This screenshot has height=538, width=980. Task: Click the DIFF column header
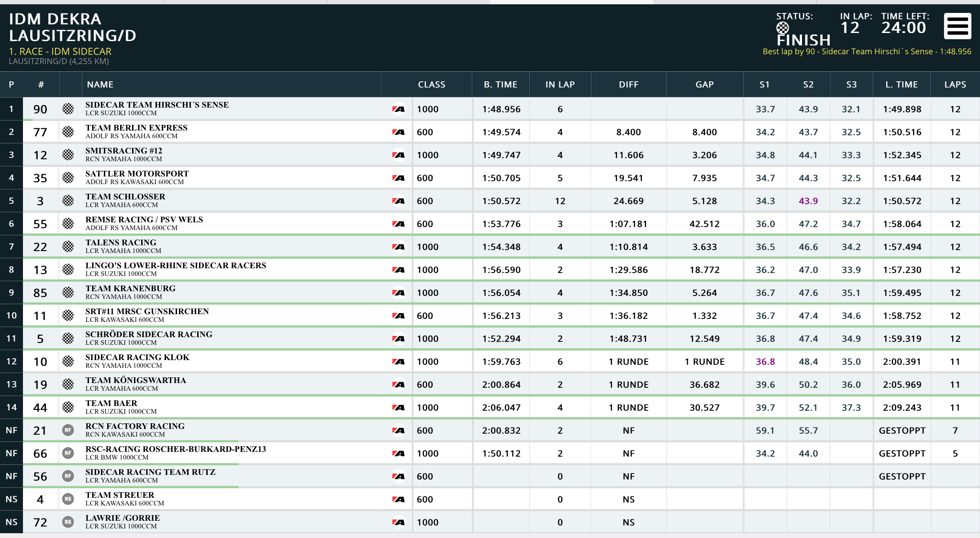(x=629, y=85)
